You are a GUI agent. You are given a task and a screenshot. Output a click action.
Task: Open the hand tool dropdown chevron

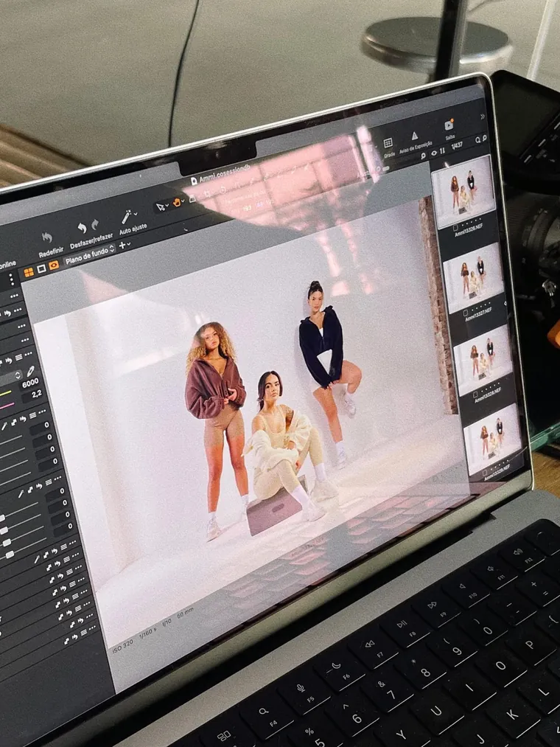coord(183,202)
